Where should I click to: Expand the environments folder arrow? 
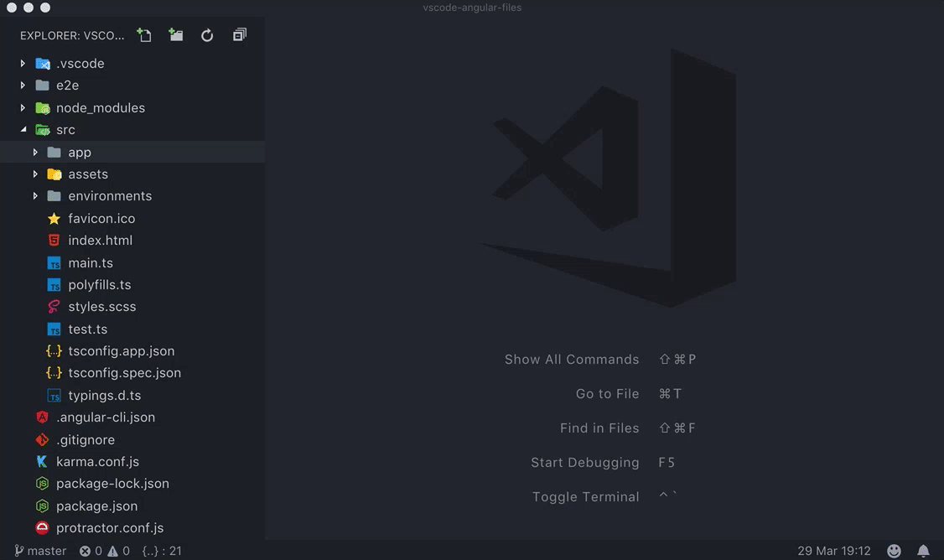coord(35,195)
